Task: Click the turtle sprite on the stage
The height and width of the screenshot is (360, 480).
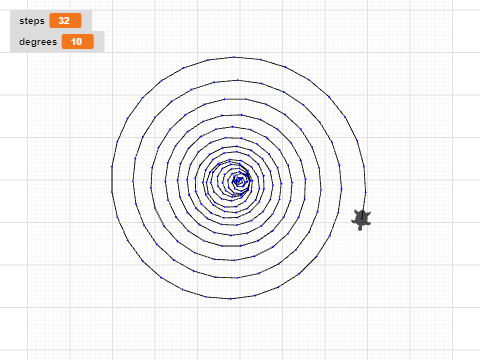Action: coord(361,220)
